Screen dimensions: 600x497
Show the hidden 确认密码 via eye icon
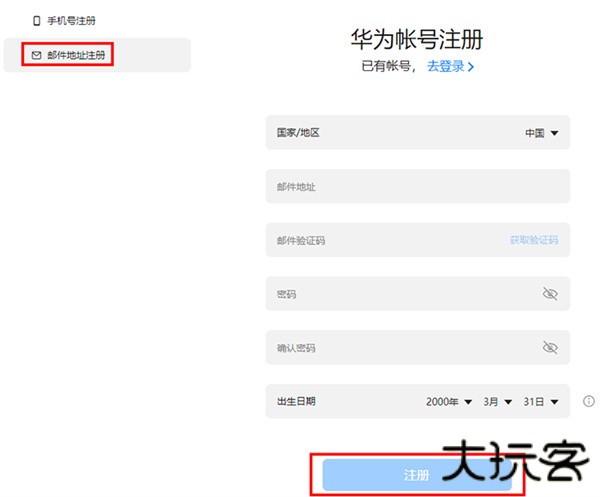(549, 348)
